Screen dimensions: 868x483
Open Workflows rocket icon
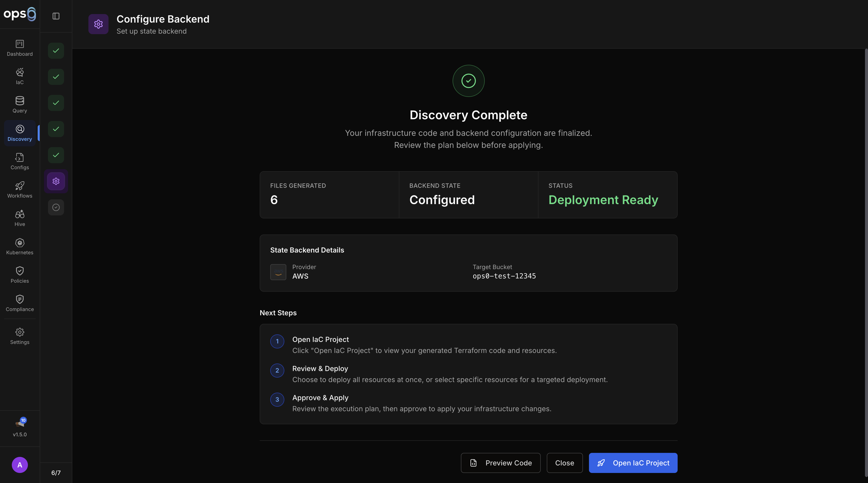(20, 190)
